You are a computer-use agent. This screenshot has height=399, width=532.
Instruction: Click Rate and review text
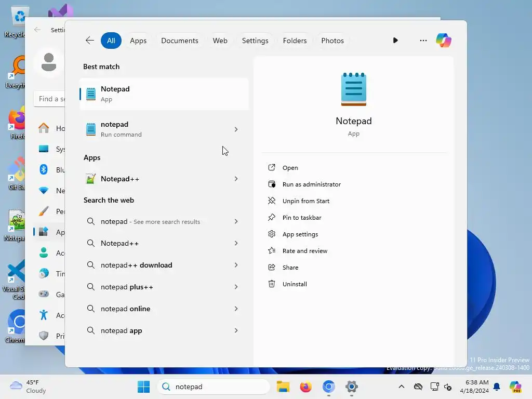coord(304,251)
